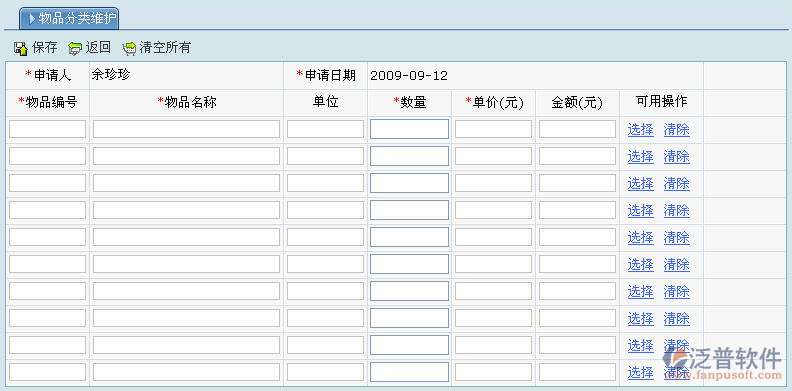The width and height of the screenshot is (792, 391).
Task: Click the 清空所有 toolbar label
Action: point(165,48)
